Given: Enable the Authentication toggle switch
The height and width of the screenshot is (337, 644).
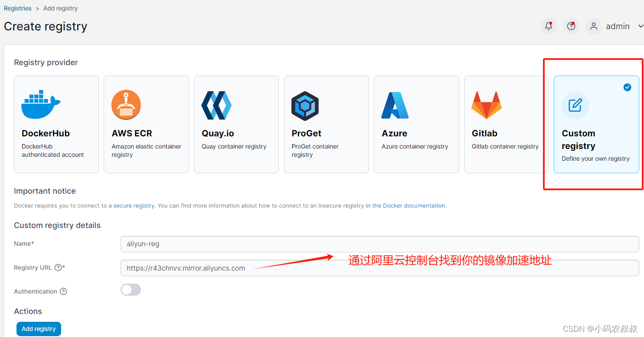Looking at the screenshot, I should pyautogui.click(x=131, y=290).
